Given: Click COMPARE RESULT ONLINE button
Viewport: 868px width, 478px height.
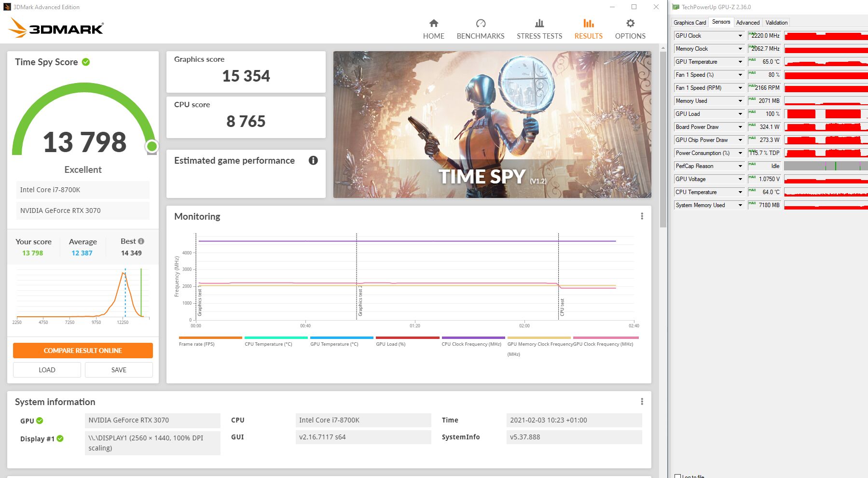Looking at the screenshot, I should pos(83,351).
